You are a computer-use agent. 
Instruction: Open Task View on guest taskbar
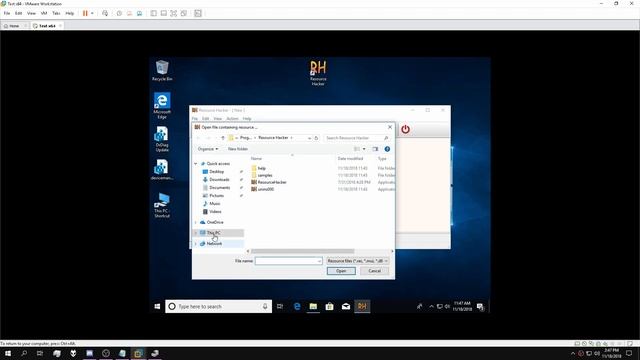point(280,306)
